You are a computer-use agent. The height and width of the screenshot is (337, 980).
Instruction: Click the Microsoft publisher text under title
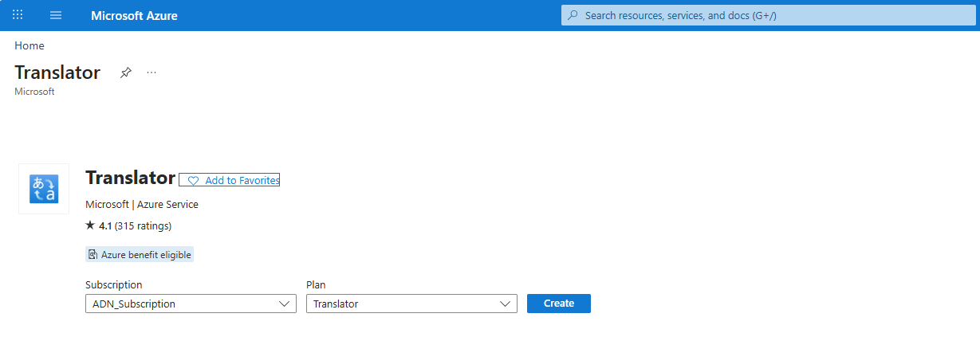point(34,92)
